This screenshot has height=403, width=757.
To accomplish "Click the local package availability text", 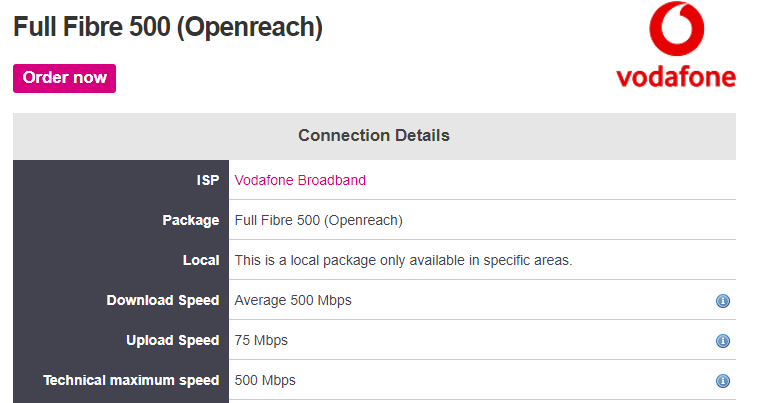I will coord(403,260).
